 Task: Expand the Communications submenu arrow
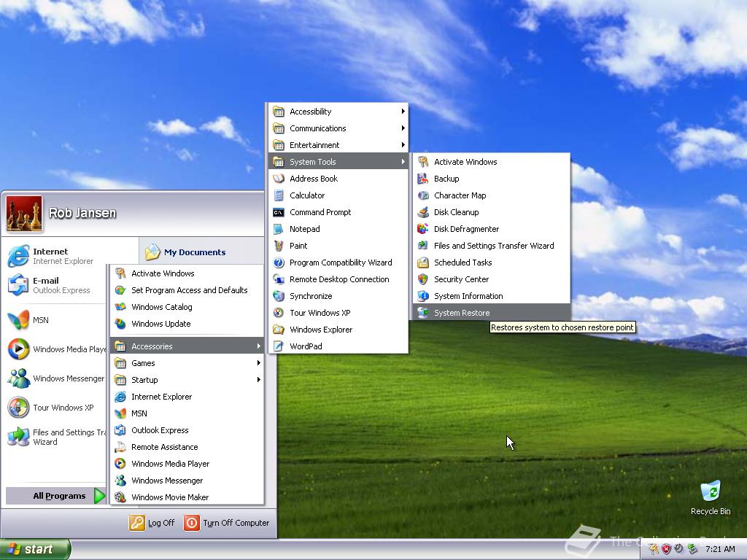pos(403,128)
